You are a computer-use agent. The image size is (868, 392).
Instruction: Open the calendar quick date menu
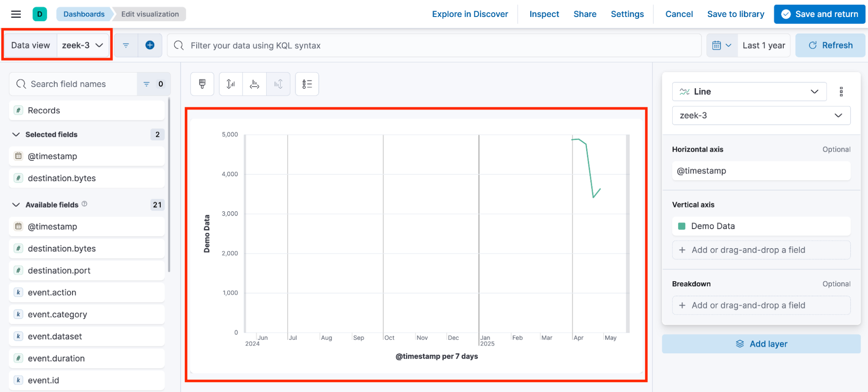coord(722,45)
